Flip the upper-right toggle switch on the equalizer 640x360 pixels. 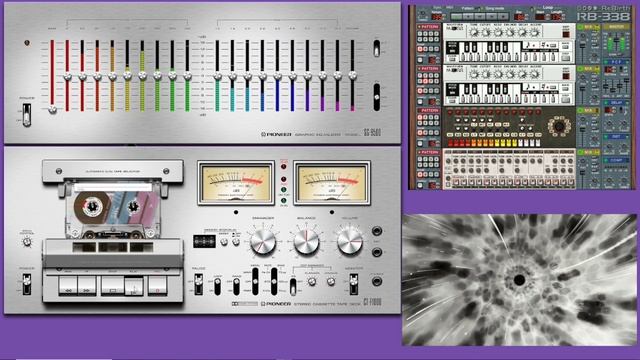point(376,48)
